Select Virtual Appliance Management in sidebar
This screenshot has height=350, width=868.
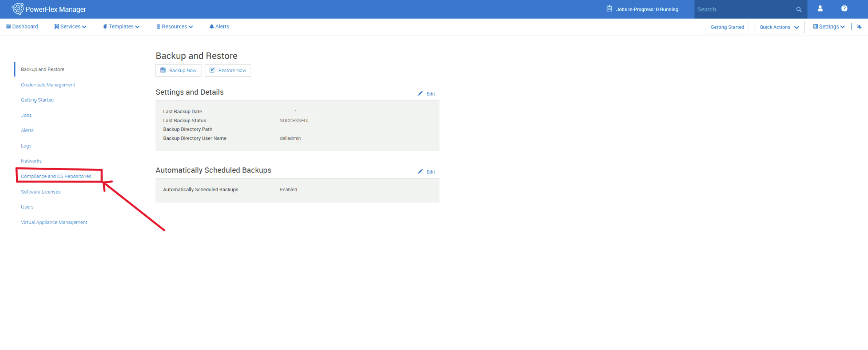coord(54,222)
